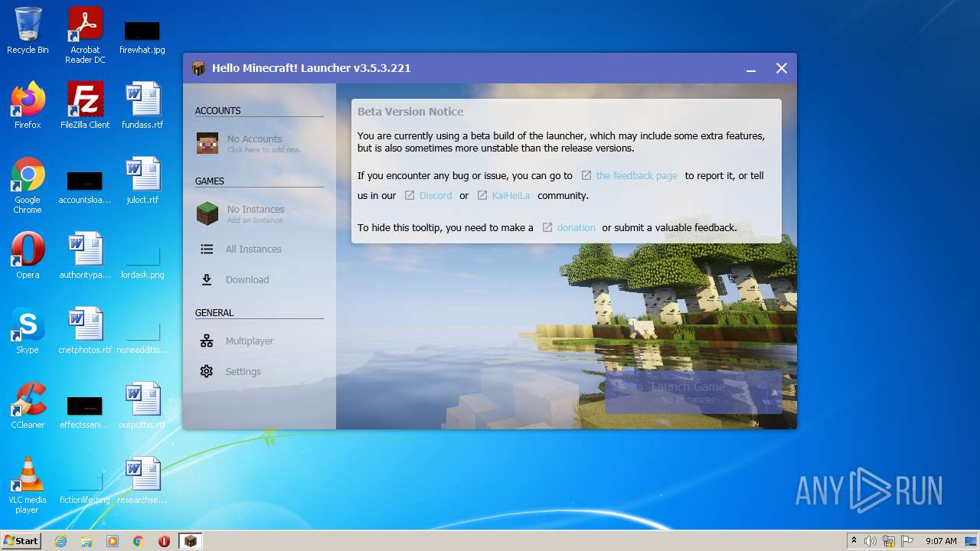Select FileZilla Client desktop shortcut
The width and height of the screenshot is (980, 551).
point(85,106)
